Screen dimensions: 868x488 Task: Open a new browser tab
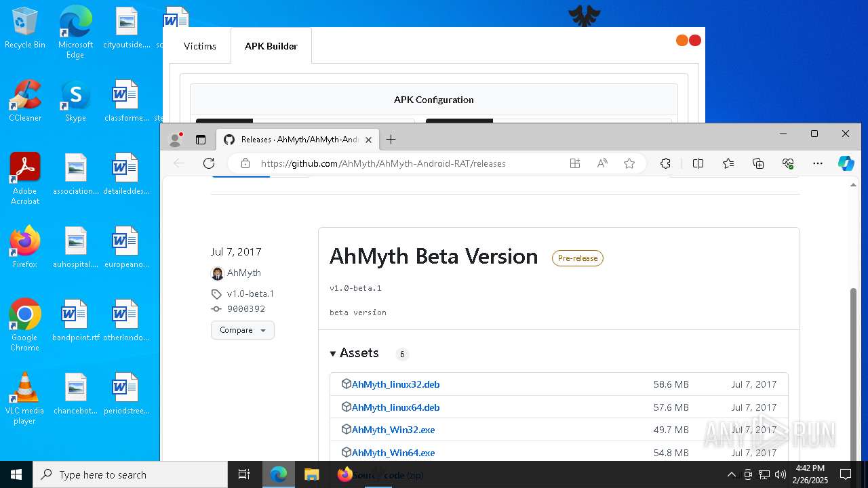[391, 140]
